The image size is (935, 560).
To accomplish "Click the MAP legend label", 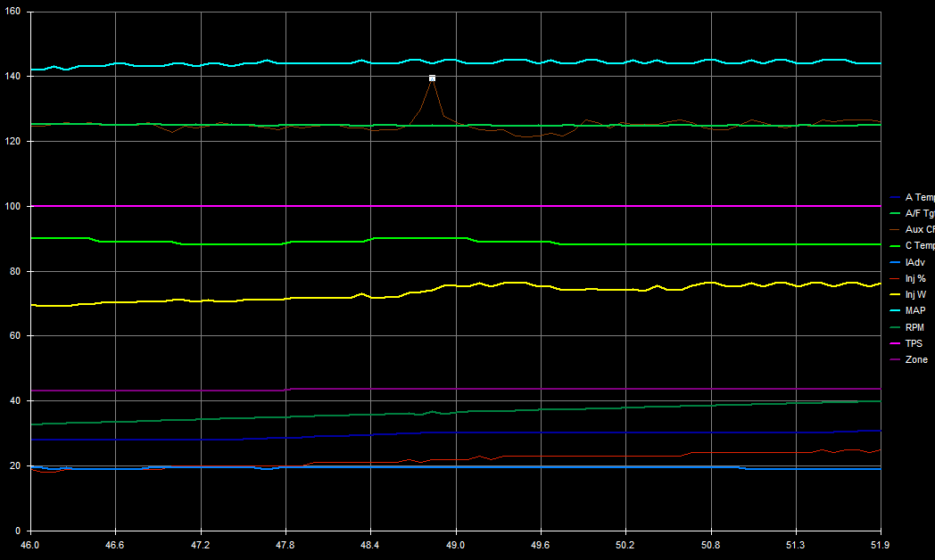I will pos(915,310).
